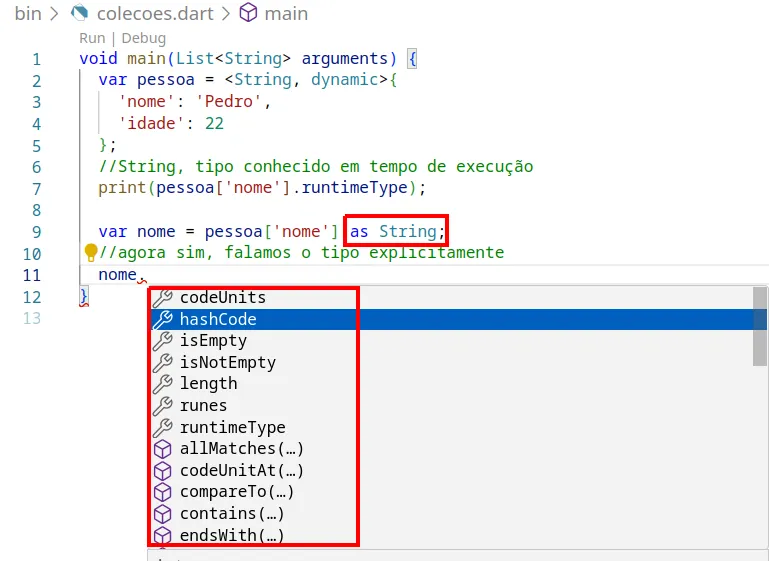Image resolution: width=769 pixels, height=561 pixels.
Task: Click the Dart file icon in breadcrumb
Action: [79, 13]
